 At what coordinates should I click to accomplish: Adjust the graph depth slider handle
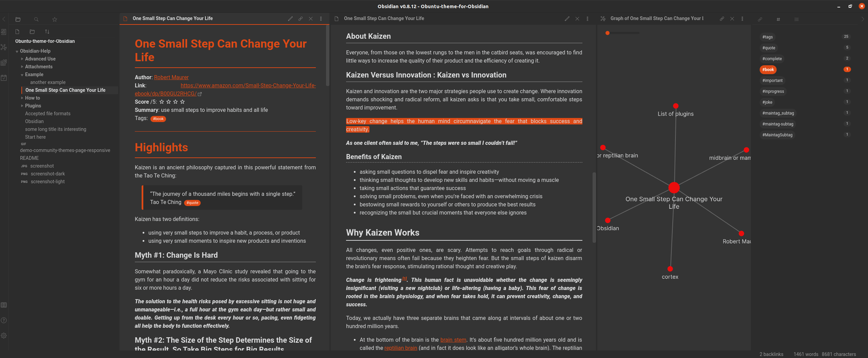608,33
